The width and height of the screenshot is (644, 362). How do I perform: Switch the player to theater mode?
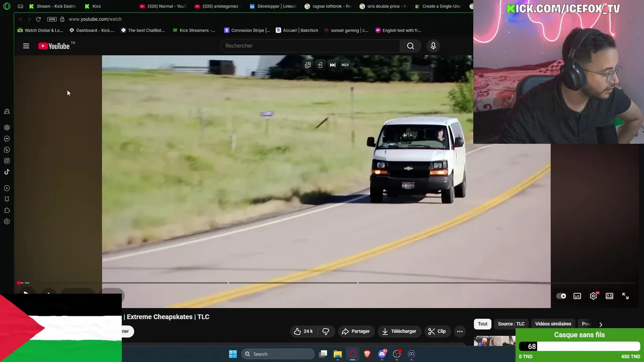pyautogui.click(x=609, y=296)
